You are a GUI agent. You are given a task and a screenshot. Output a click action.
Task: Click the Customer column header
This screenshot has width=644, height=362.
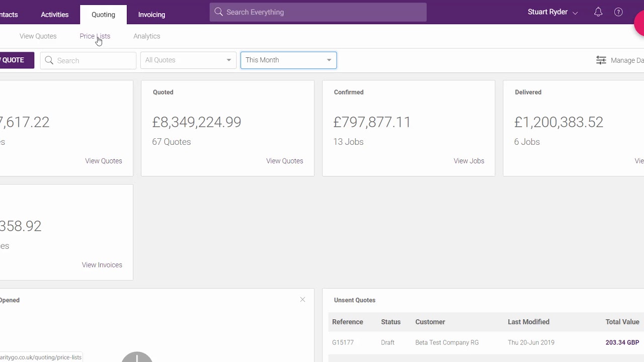[x=430, y=322]
